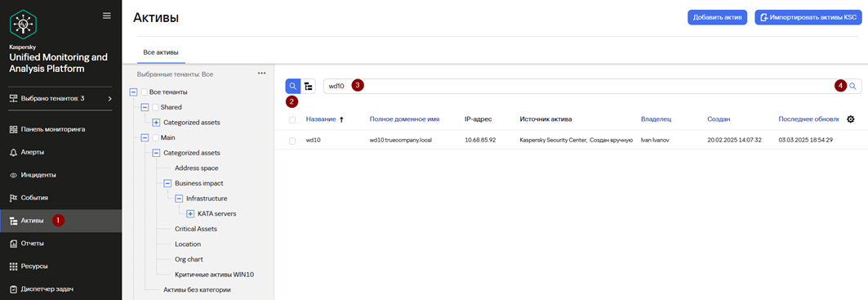Click the report icon beside Отчеты
Image resolution: width=868 pixels, height=300 pixels.
point(14,244)
